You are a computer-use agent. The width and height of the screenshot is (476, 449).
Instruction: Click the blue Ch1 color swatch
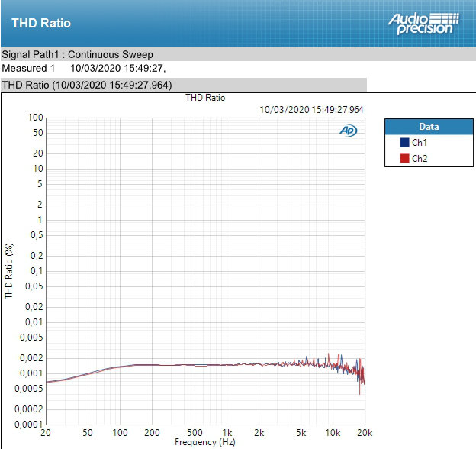pyautogui.click(x=404, y=142)
